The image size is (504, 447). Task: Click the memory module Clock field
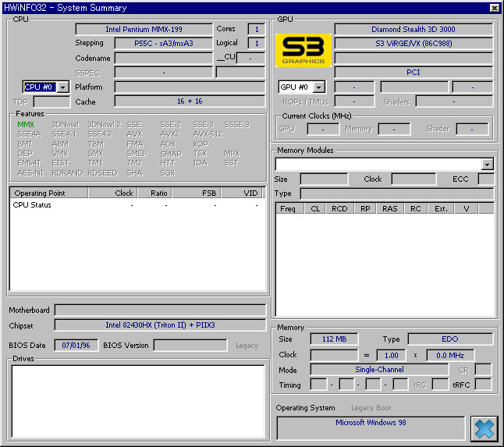point(413,179)
